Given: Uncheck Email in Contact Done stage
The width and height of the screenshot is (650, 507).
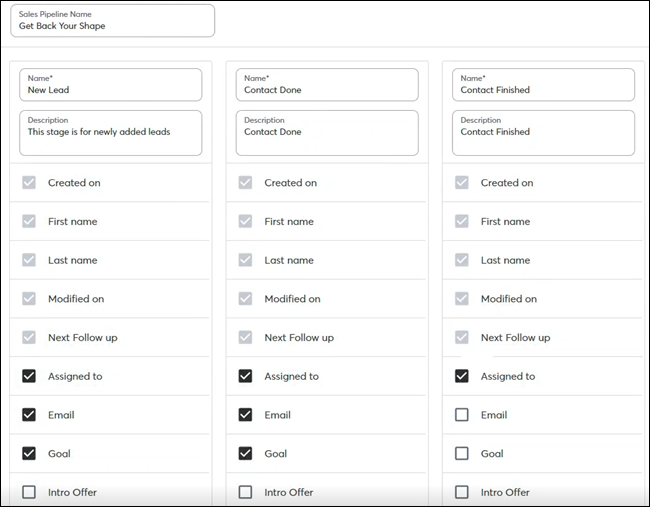Looking at the screenshot, I should click(245, 415).
